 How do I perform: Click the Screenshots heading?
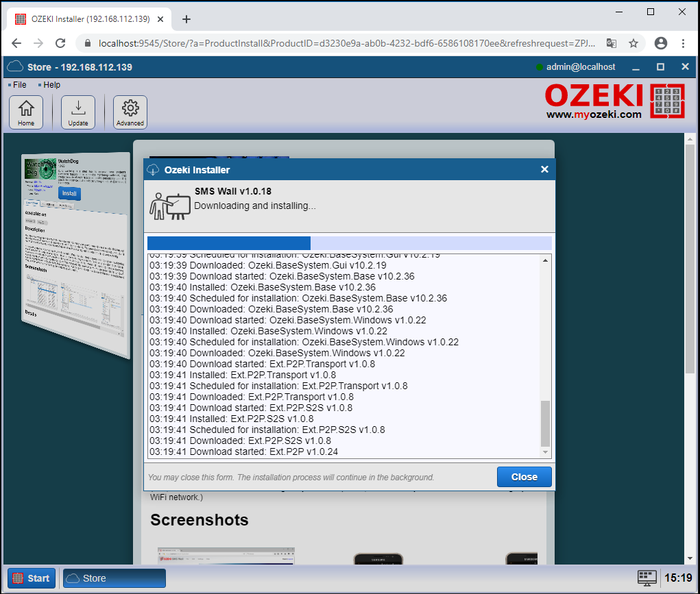[199, 520]
